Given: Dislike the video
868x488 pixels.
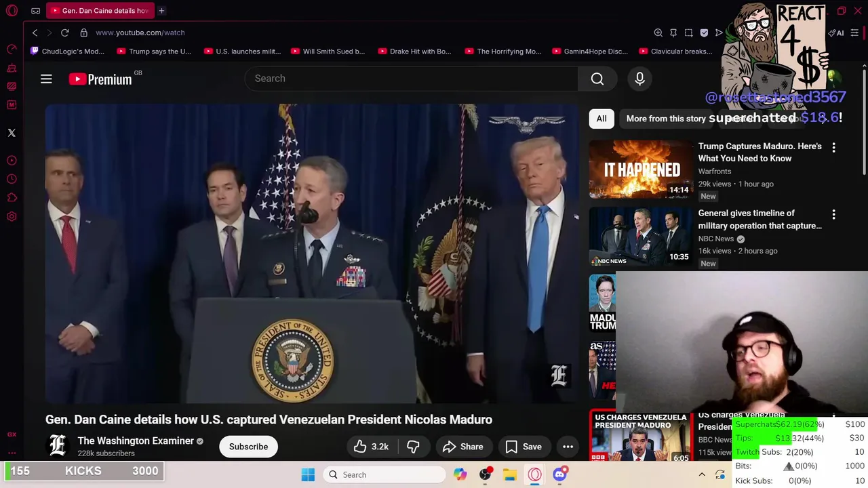Looking at the screenshot, I should point(412,447).
